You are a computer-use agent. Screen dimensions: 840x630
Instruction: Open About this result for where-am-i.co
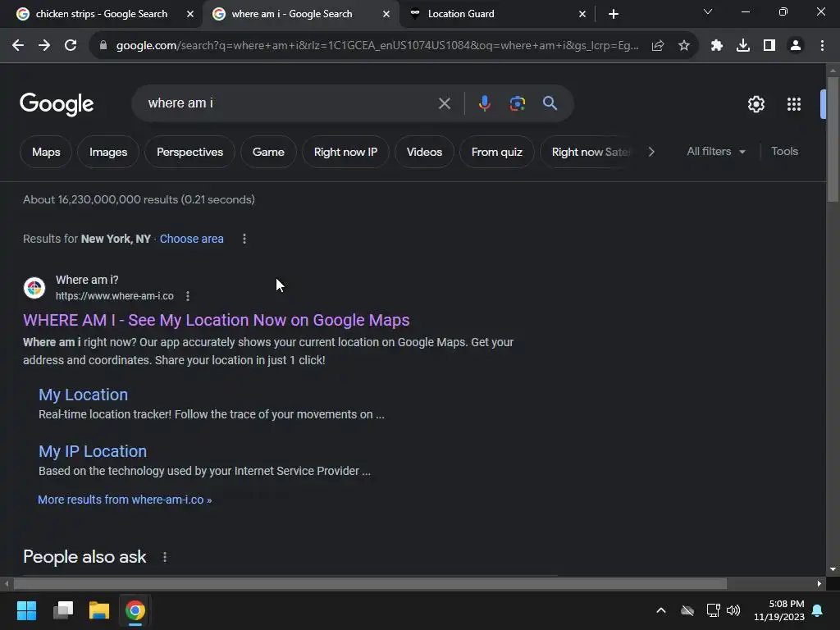click(188, 296)
